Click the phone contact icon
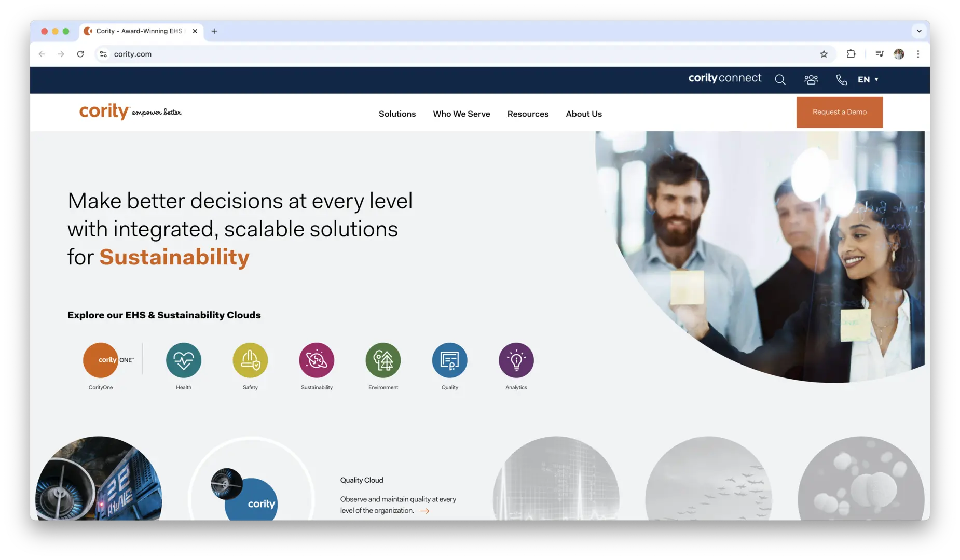 click(x=841, y=79)
